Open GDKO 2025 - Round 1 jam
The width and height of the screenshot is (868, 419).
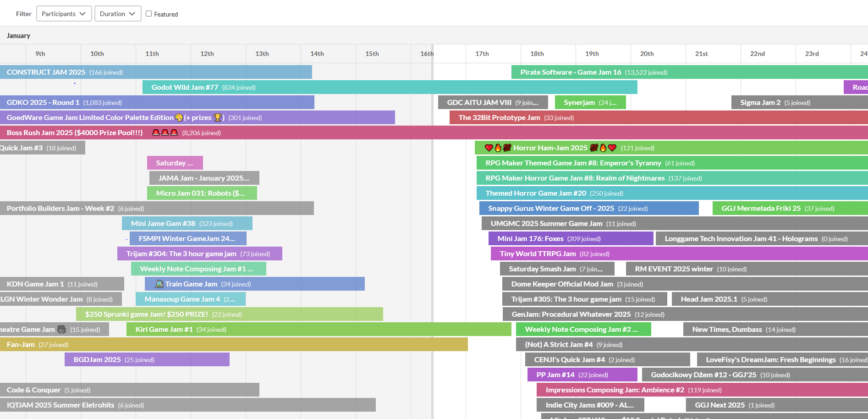coord(157,103)
